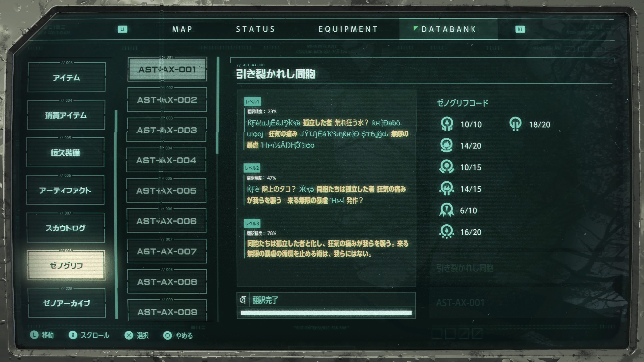The width and height of the screenshot is (644, 362).
Task: Click the 14/15 xenoglyph glyph icon
Action: pos(446,188)
